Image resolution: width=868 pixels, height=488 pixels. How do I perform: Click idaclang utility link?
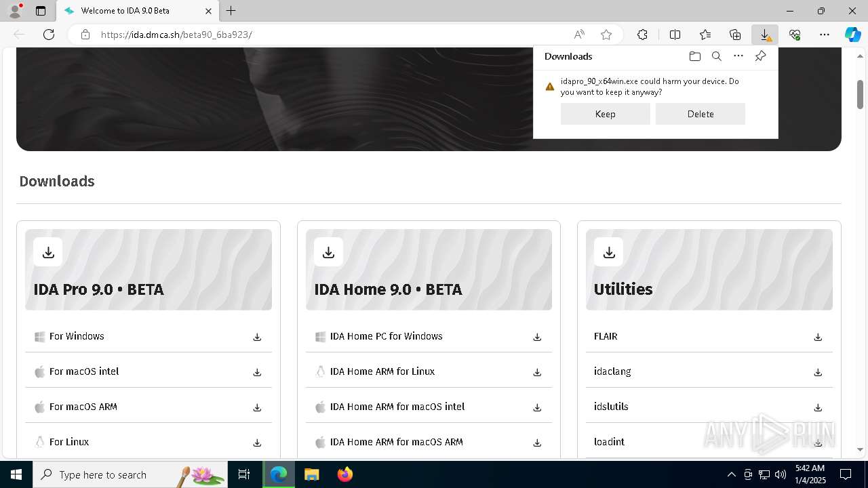tap(612, 371)
